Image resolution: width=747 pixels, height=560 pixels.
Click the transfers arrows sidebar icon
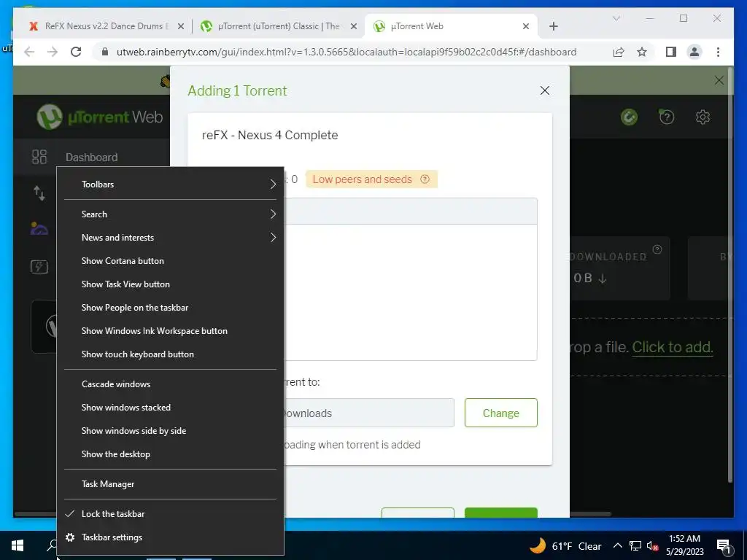39,192
